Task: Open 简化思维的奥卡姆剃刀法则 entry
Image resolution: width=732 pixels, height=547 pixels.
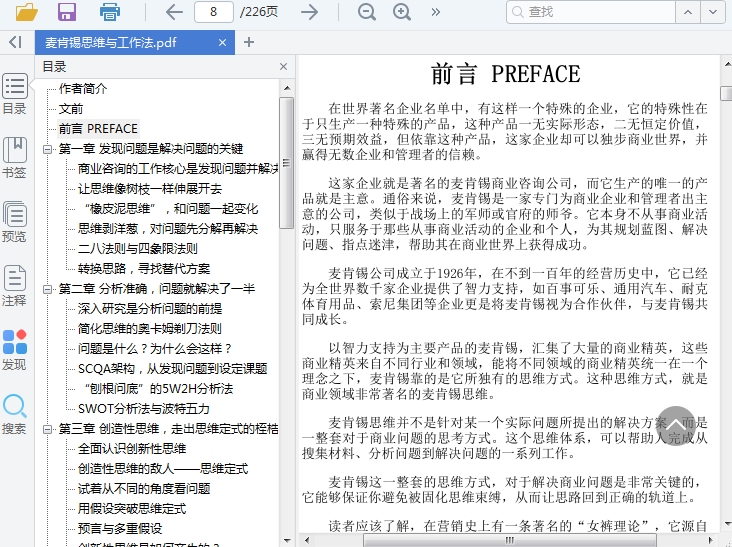Action: (150, 329)
